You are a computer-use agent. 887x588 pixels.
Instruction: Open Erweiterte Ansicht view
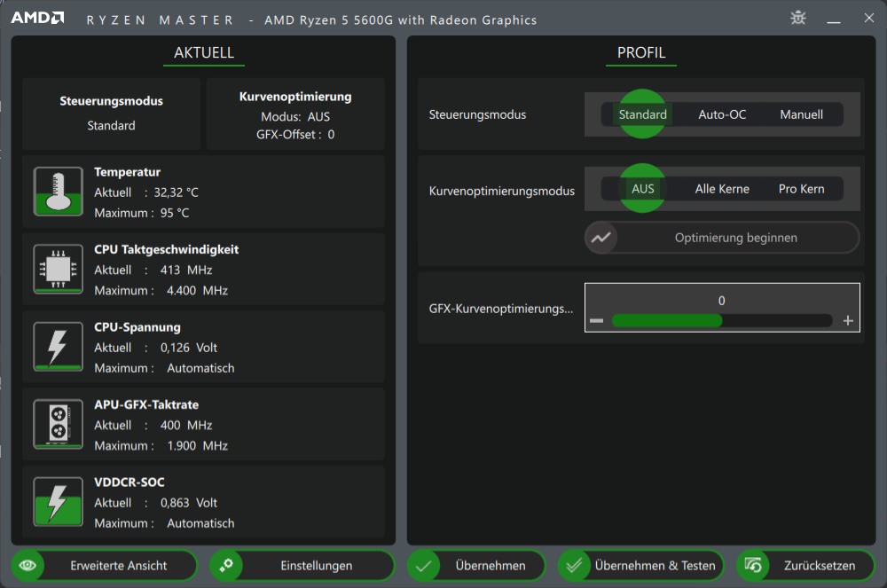106,566
